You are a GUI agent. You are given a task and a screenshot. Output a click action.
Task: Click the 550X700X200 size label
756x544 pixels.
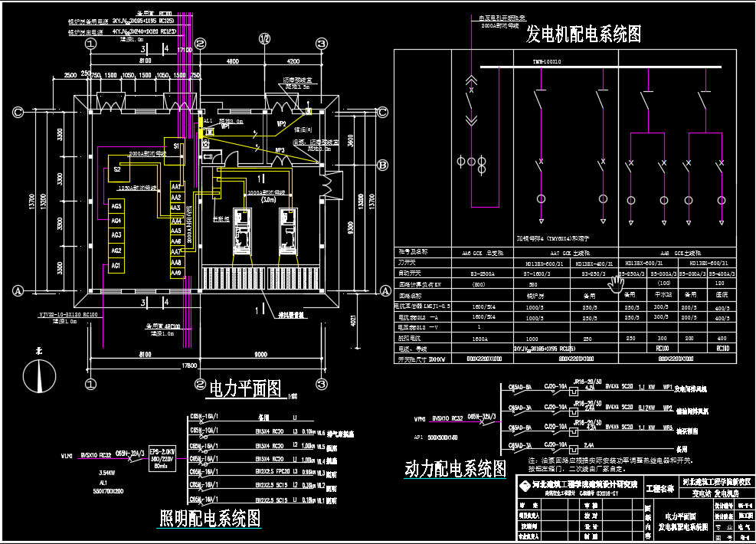click(x=108, y=491)
